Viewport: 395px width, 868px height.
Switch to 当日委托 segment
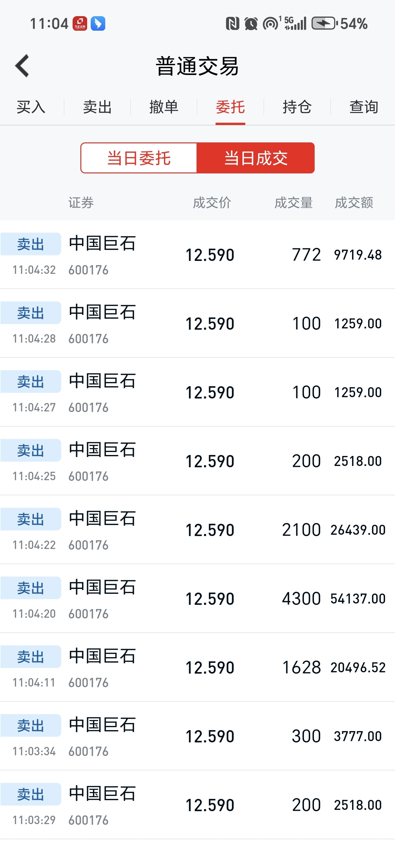[x=139, y=158]
